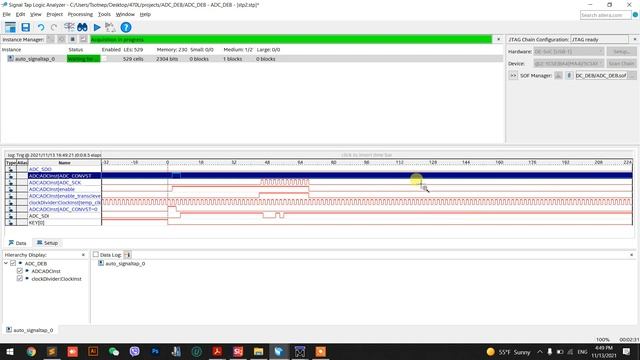Viewport: 640px width, 360px height.
Task: Open Google Chrome from the taskbar
Action: pos(31,351)
